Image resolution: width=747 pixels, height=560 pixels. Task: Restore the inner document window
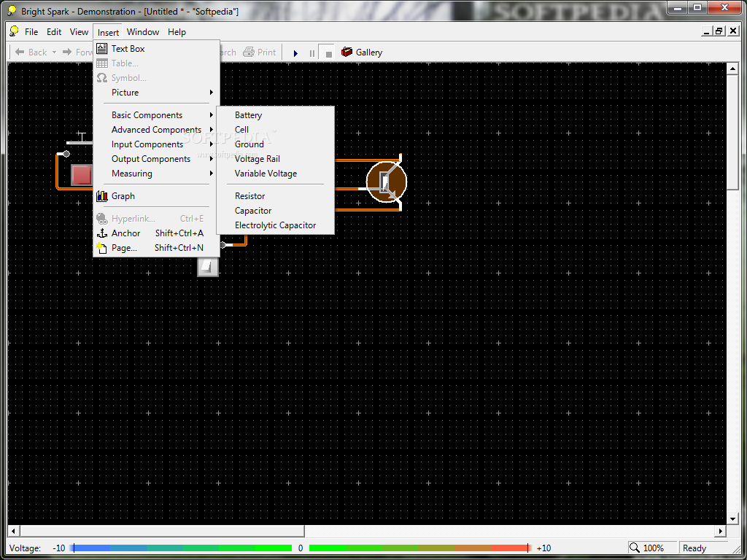[719, 31]
